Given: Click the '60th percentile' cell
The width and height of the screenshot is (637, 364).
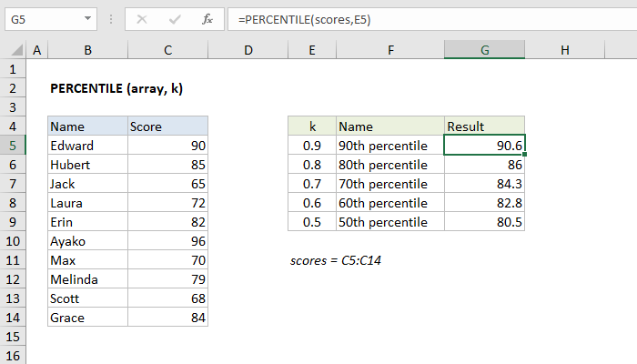Looking at the screenshot, I should click(x=390, y=203).
